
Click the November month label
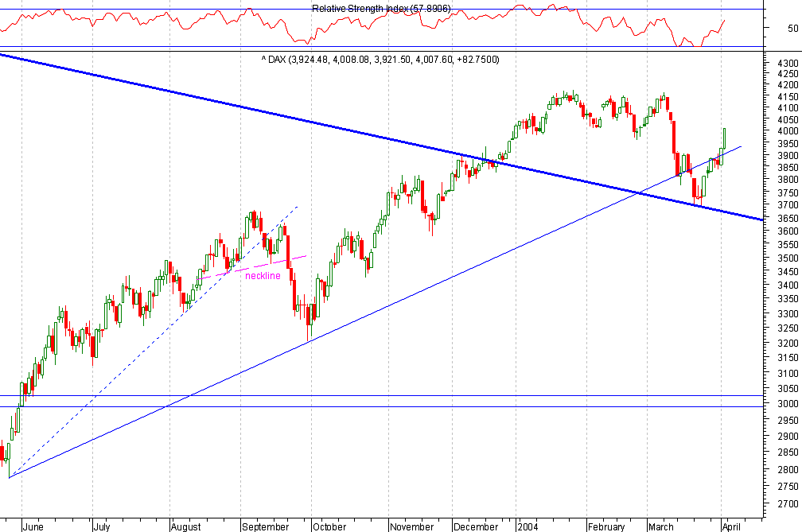pyautogui.click(x=412, y=527)
